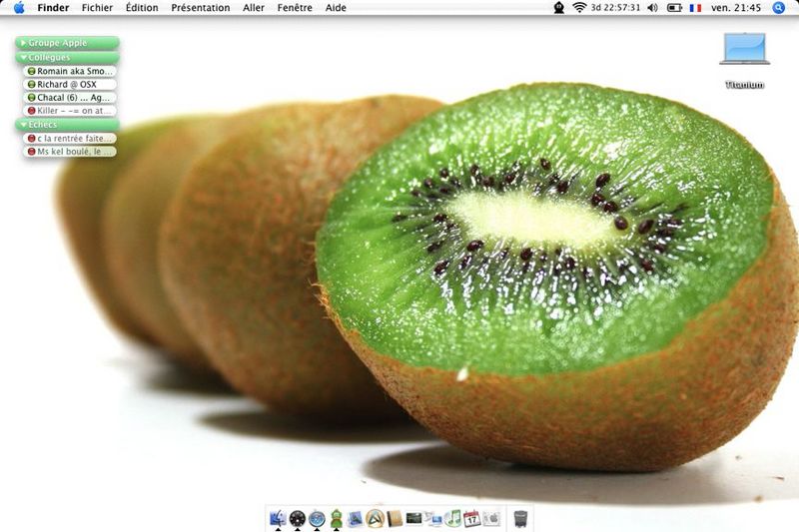Open the Finder menu
This screenshot has width=799, height=532.
tap(54, 8)
